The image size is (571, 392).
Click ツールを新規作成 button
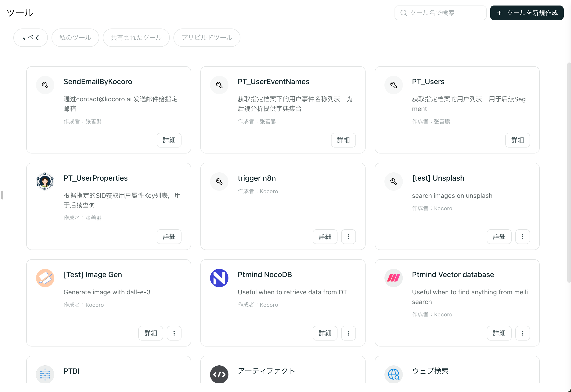(x=527, y=13)
